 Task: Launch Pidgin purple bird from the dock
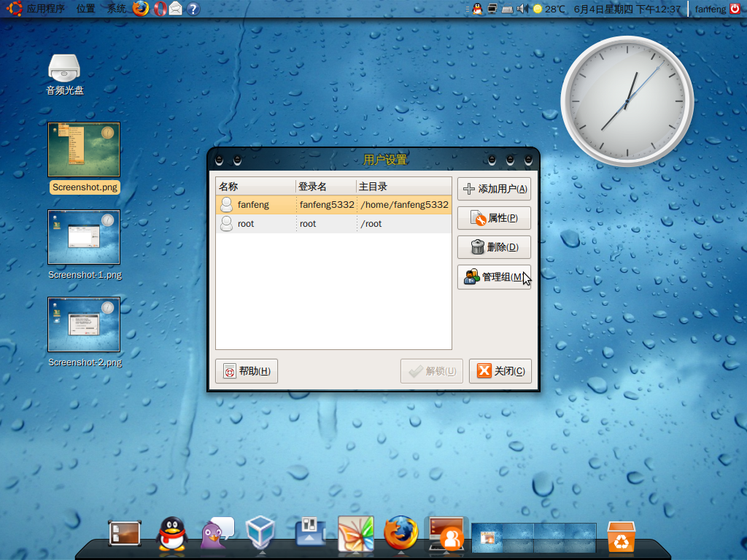pos(217,533)
